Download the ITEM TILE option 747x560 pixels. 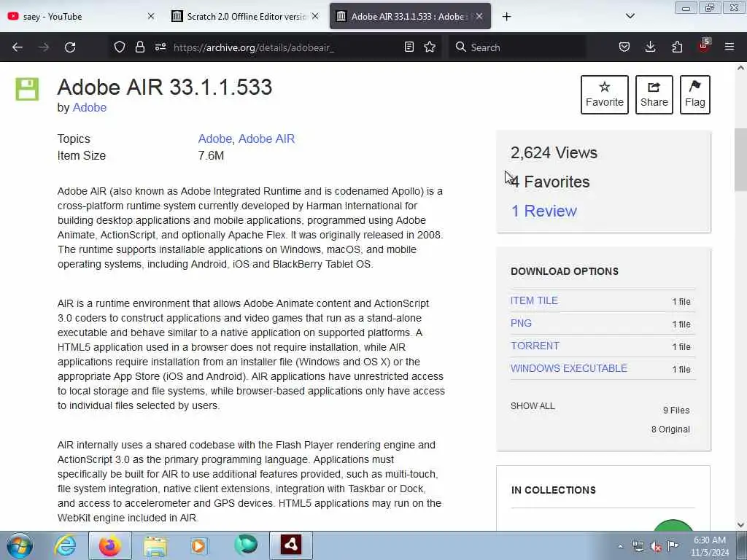click(x=534, y=300)
